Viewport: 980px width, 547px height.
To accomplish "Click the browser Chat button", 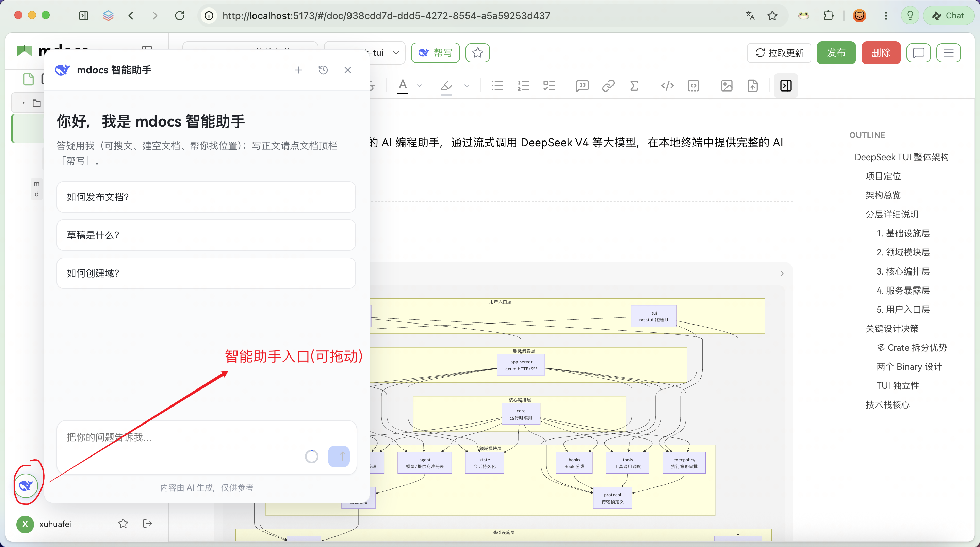I will point(948,16).
